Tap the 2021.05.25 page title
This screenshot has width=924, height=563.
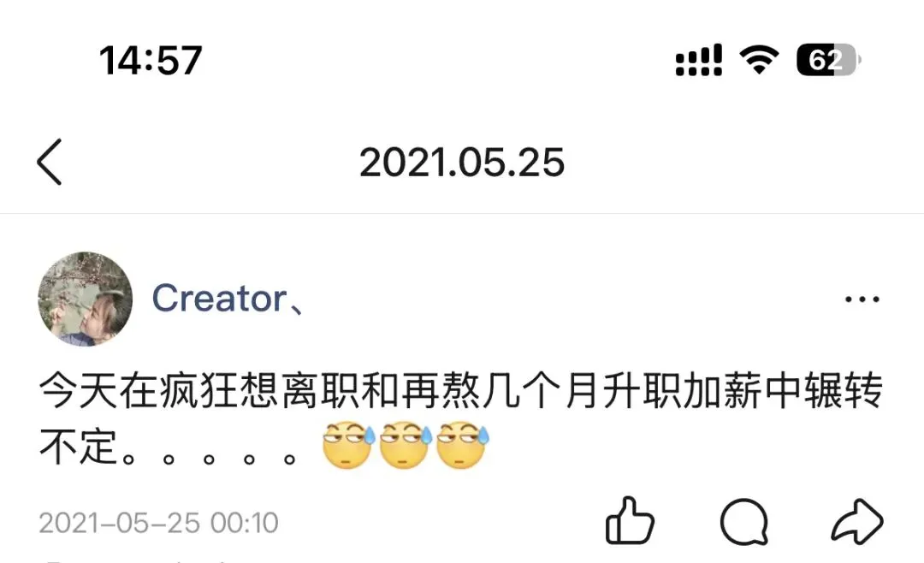click(462, 162)
